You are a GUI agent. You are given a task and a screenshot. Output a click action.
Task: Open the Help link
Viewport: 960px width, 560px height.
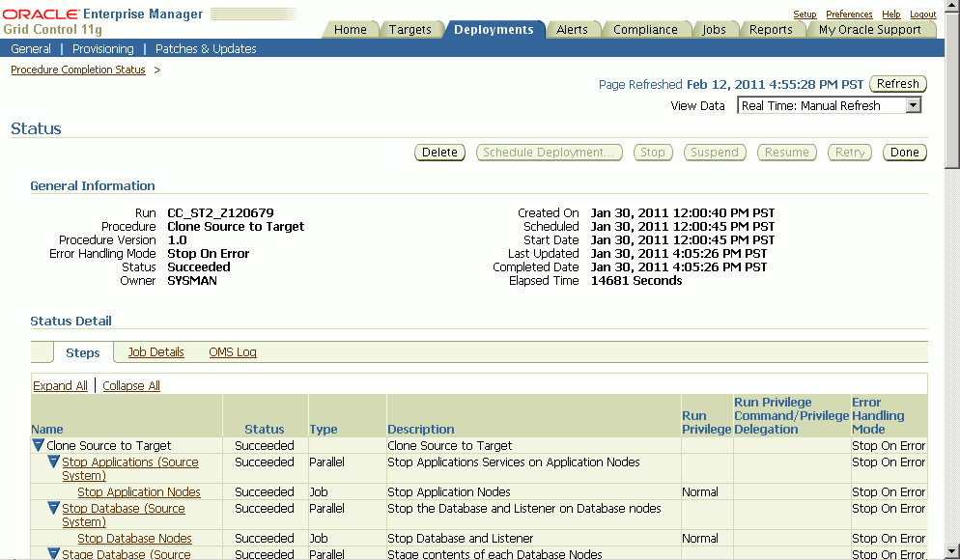click(890, 14)
